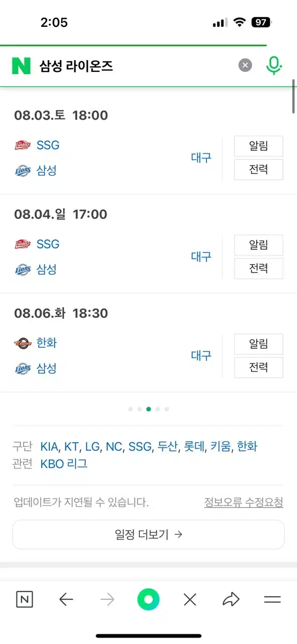Tap the 삼성 라이온즈 search field
The width and height of the screenshot is (297, 644).
[x=134, y=66]
